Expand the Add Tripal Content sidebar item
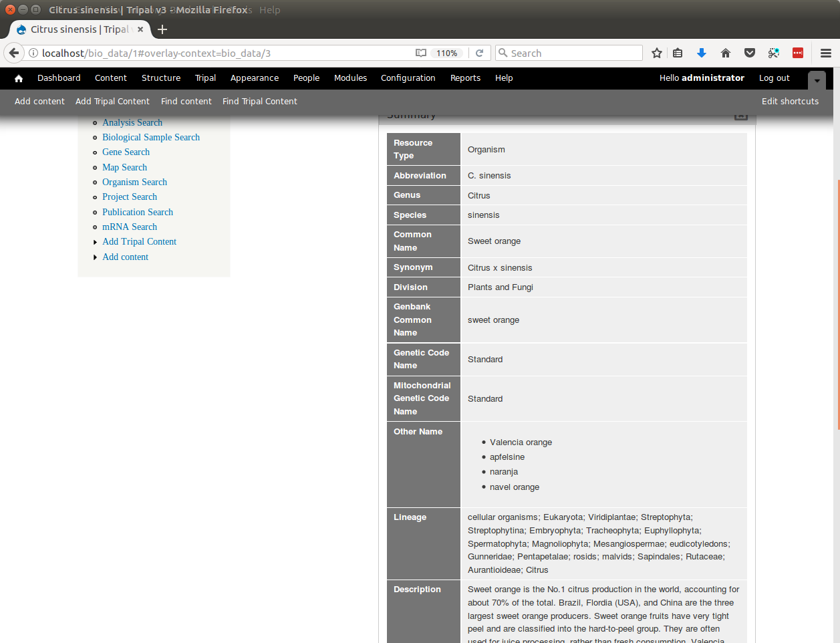Screen dimensions: 840x643 (139, 242)
